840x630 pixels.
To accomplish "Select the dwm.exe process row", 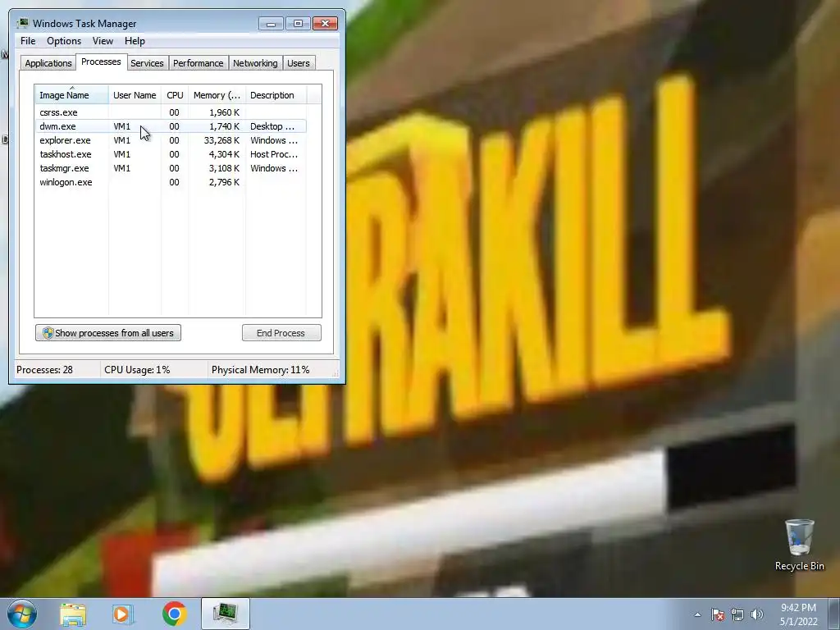I will (171, 126).
